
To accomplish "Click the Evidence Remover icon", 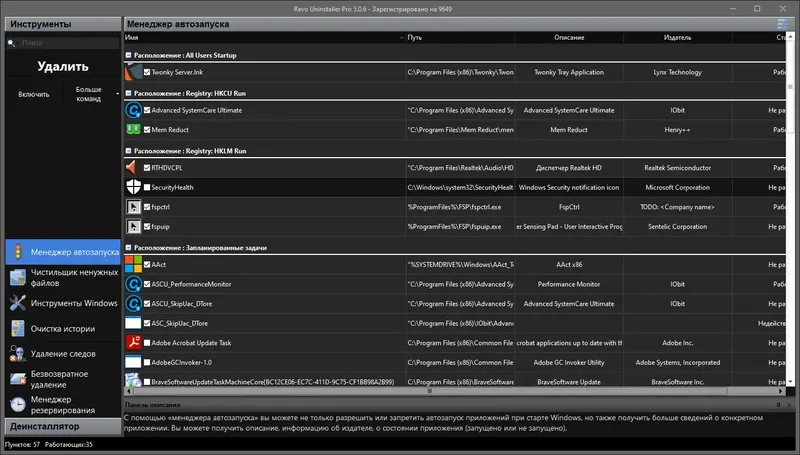I will [x=18, y=353].
